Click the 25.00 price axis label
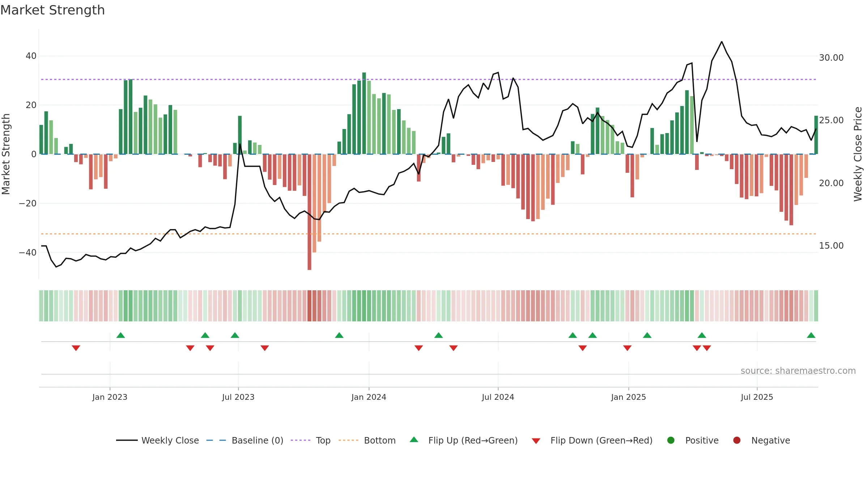The width and height of the screenshot is (868, 488). pos(831,120)
